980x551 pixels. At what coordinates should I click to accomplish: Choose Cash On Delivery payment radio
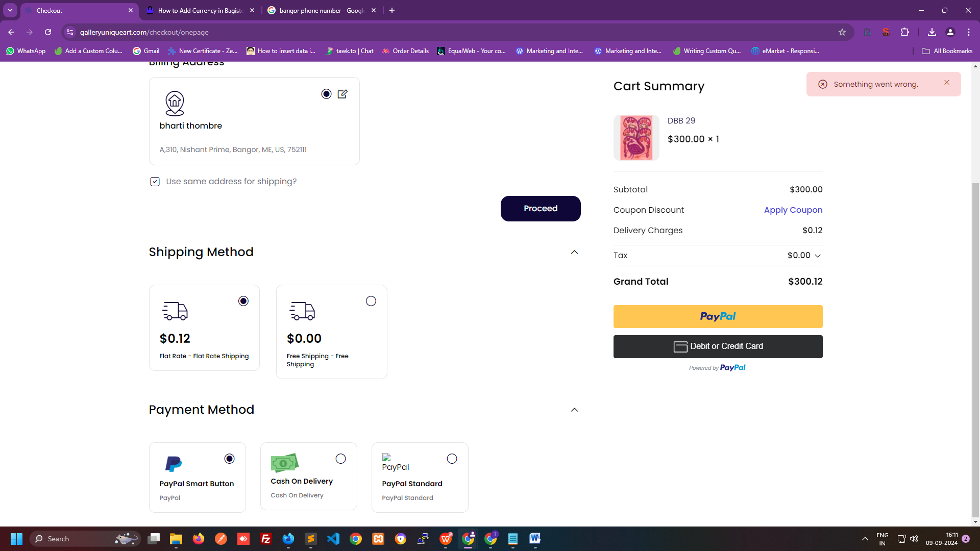341,459
